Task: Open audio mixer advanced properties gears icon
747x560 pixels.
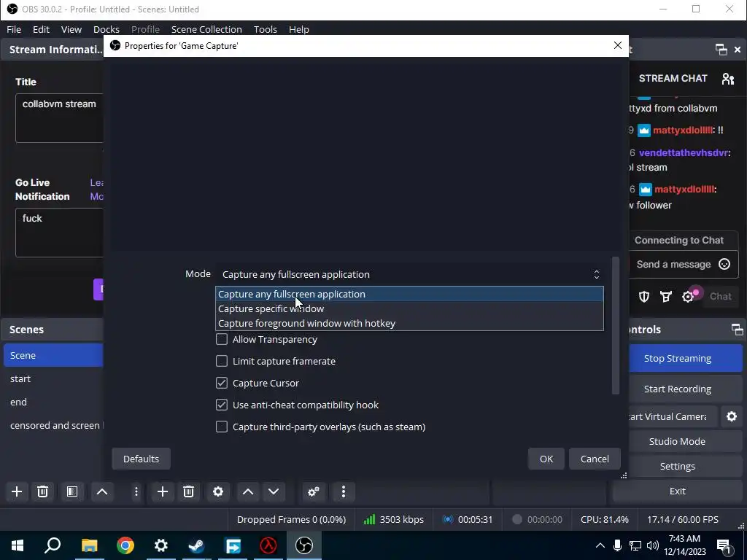Action: click(314, 491)
